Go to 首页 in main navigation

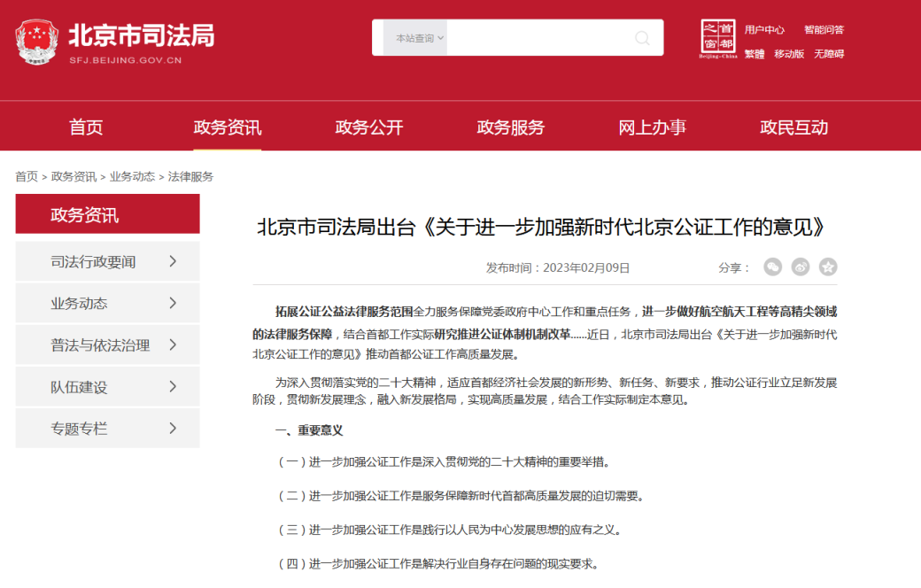[x=86, y=128]
